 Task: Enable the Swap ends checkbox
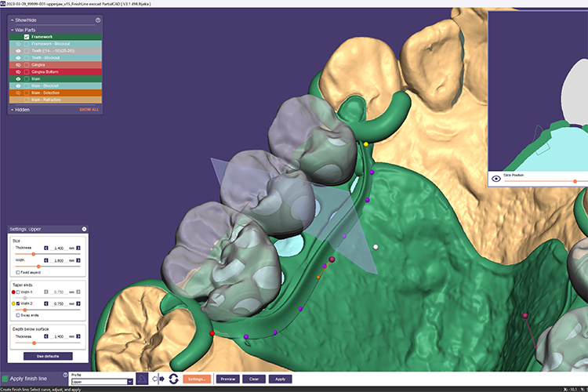point(17,315)
